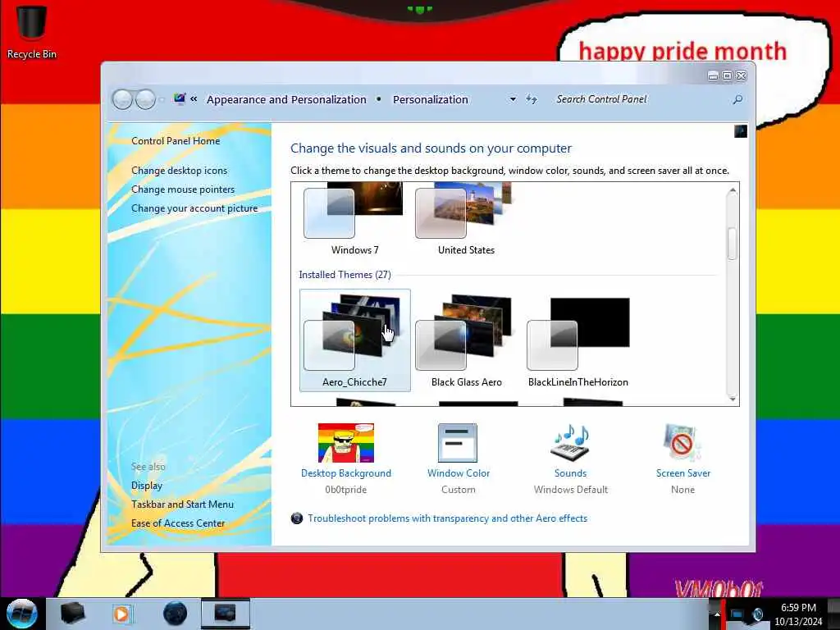Click the active Personalization taskbar button
The width and height of the screenshot is (840, 630).
[x=225, y=614]
